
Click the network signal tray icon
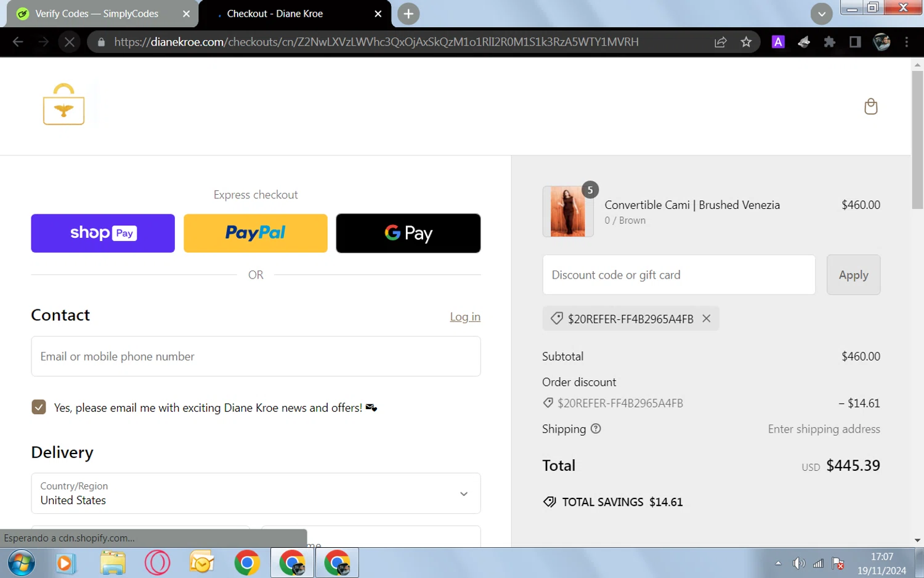pos(818,563)
